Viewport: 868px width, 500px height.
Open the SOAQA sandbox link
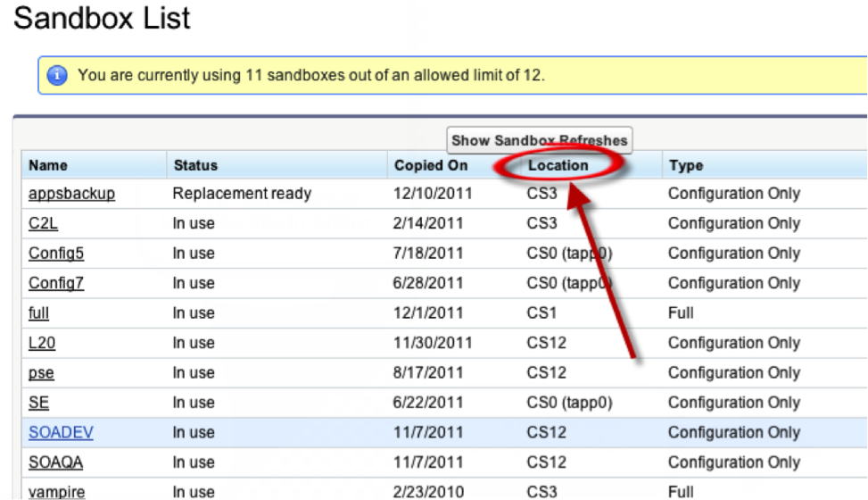(x=56, y=462)
